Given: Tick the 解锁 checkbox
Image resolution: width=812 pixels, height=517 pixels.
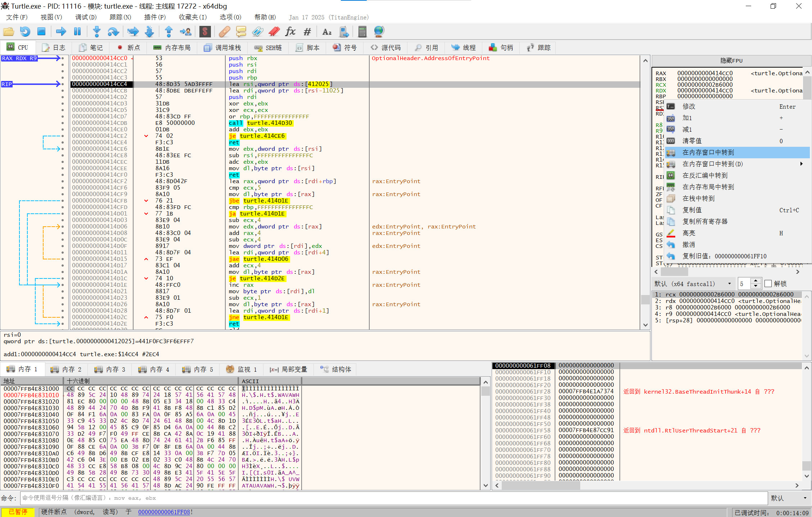Looking at the screenshot, I should click(x=768, y=284).
